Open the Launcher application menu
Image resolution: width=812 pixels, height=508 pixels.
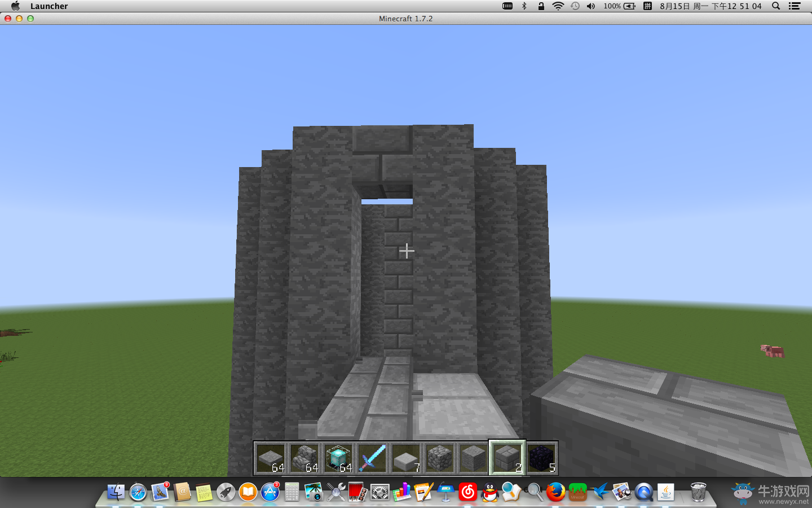49,6
